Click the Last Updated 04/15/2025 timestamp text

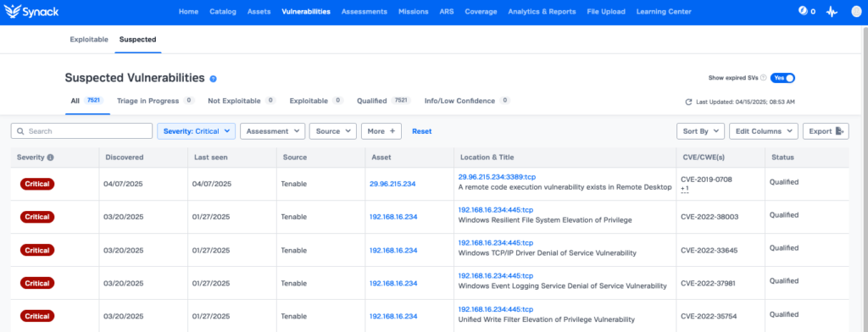tap(745, 102)
